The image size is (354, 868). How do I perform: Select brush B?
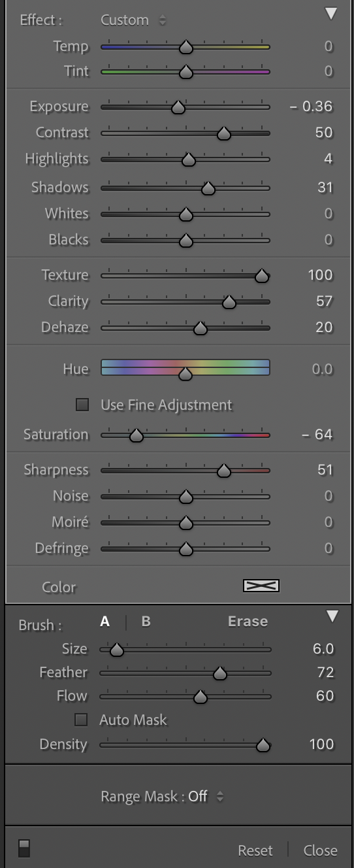[x=146, y=622]
